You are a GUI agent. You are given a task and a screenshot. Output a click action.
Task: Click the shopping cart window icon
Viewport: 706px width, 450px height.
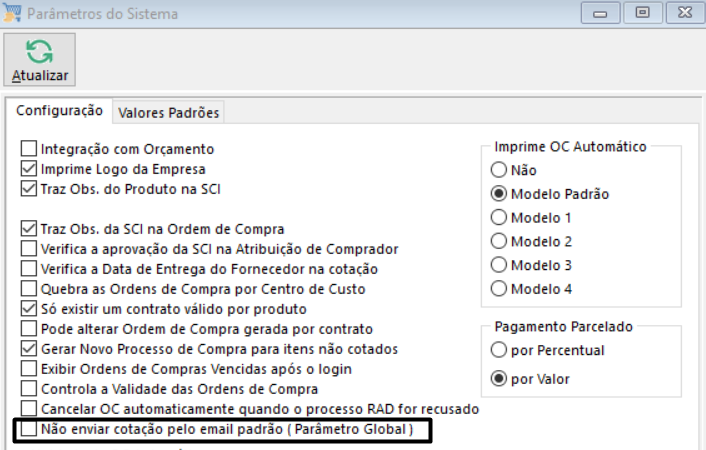[x=13, y=14]
